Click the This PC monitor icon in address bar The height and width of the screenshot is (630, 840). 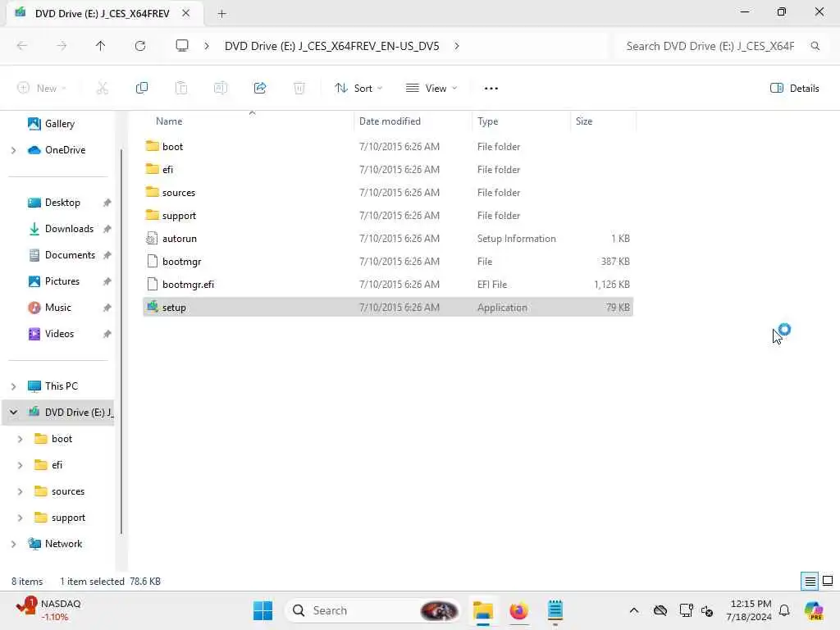click(182, 46)
